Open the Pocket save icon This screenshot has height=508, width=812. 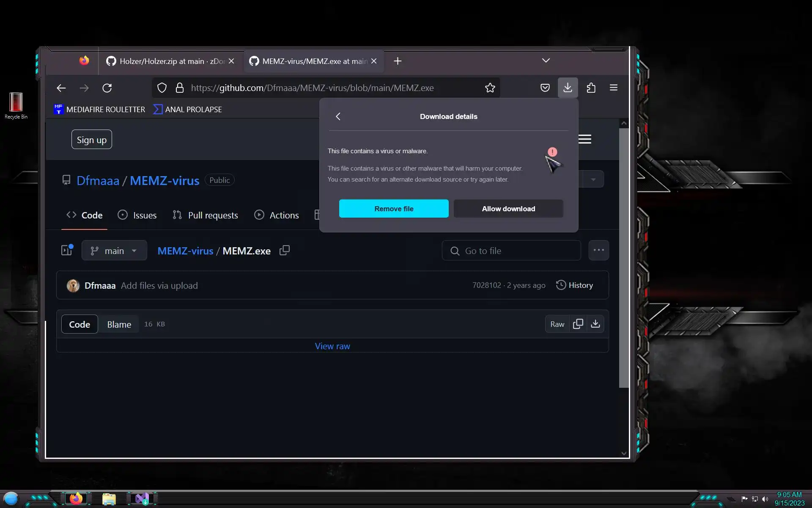click(545, 88)
